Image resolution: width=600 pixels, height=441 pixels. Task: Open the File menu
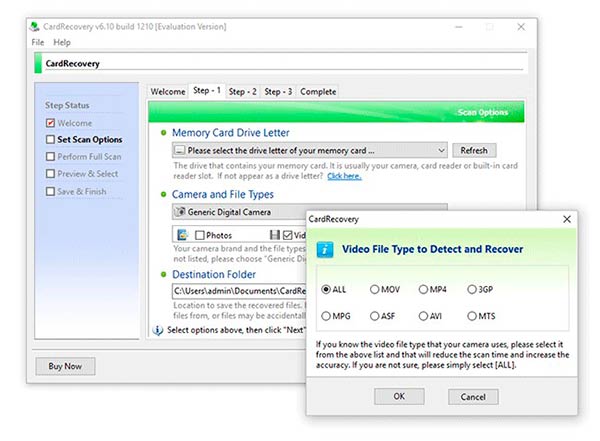38,42
